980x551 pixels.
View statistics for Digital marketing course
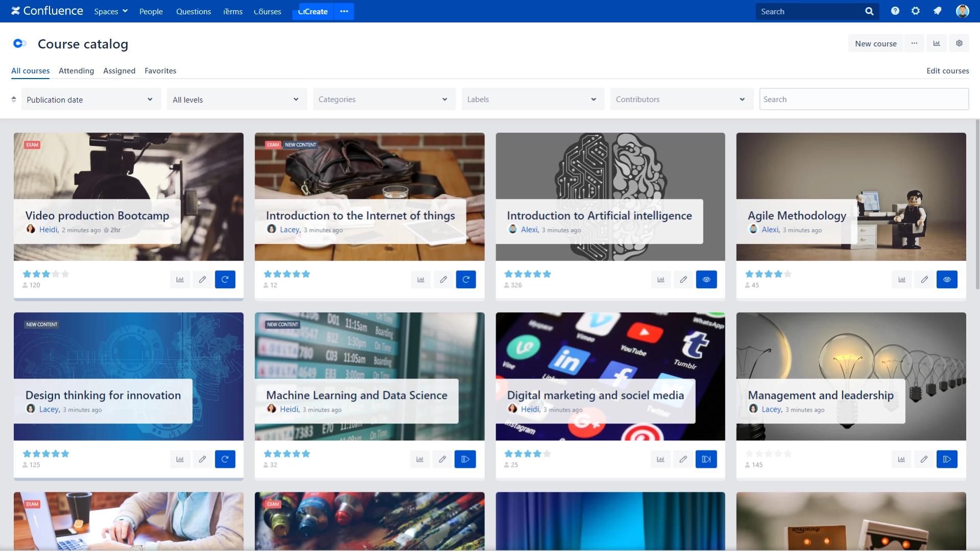[660, 459]
